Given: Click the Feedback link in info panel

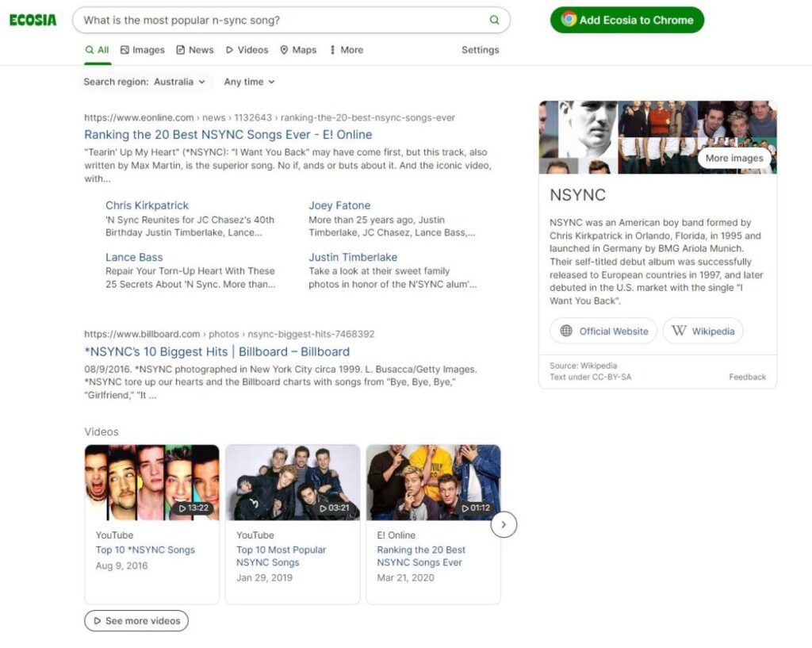Looking at the screenshot, I should pos(747,377).
